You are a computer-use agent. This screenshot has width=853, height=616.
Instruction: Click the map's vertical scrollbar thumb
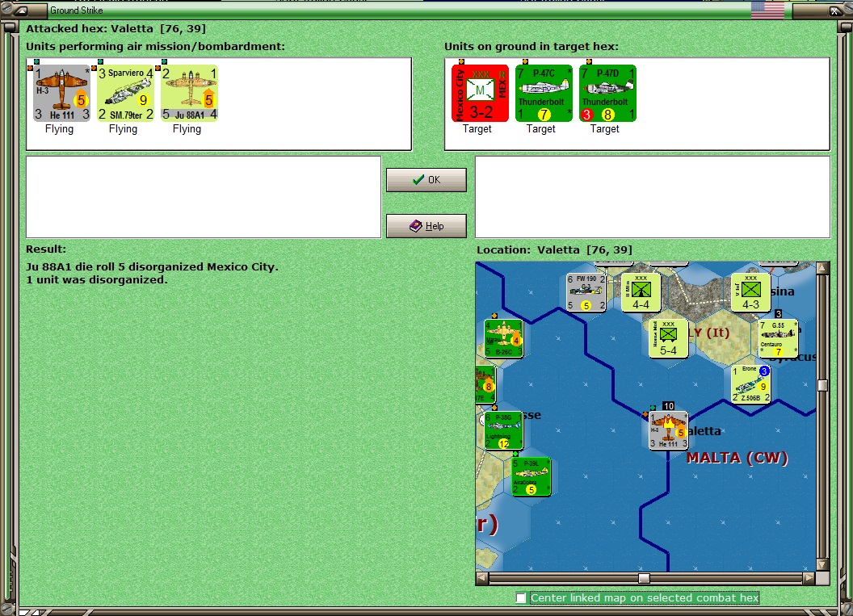tap(822, 385)
